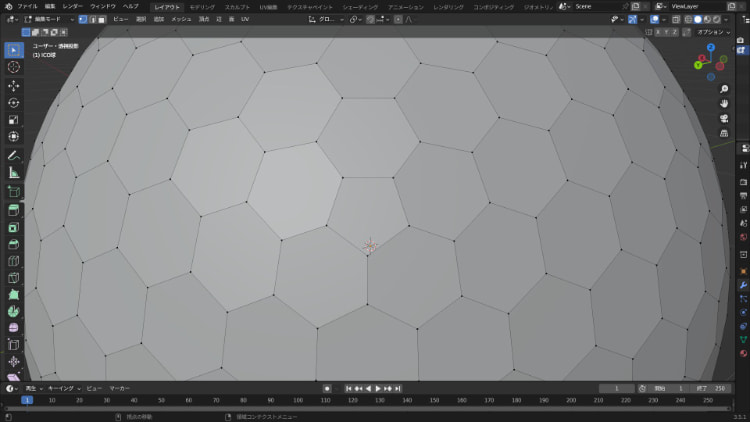Jump to timeline end frame button
Image resolution: width=750 pixels, height=422 pixels.
(x=397, y=389)
